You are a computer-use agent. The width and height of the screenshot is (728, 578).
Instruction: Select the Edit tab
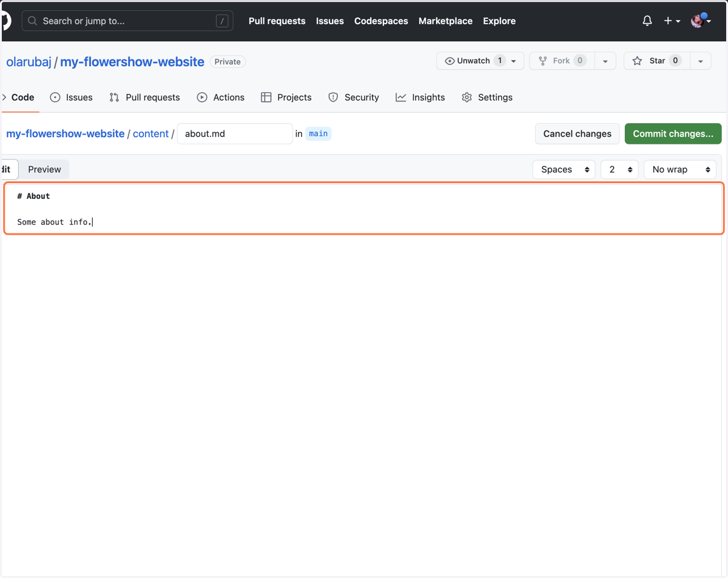(x=10, y=169)
